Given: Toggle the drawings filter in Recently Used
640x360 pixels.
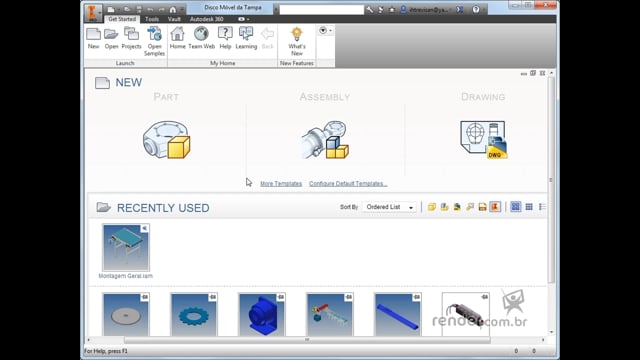Looking at the screenshot, I should 482,207.
